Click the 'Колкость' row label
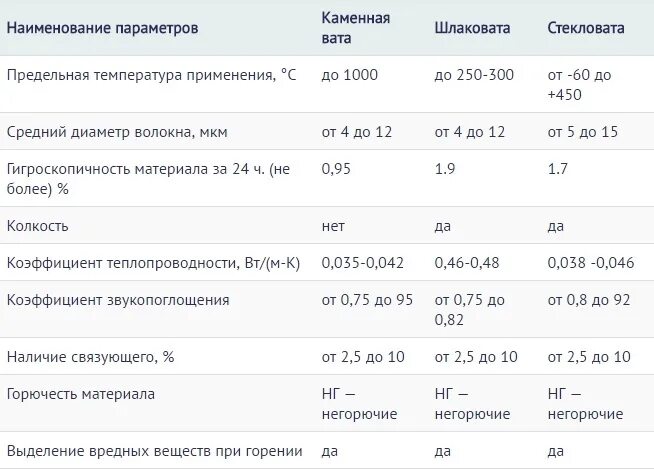The height and width of the screenshot is (469, 654). pos(37,226)
